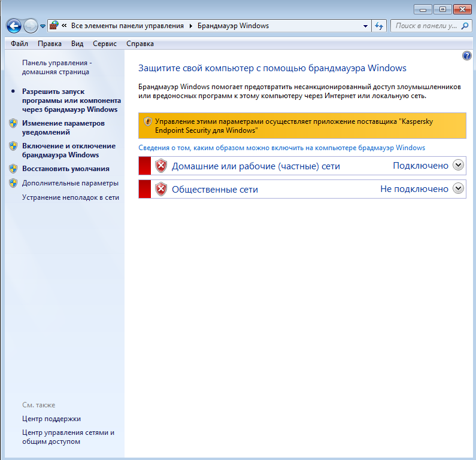The image size is (476, 460).
Task: Open the recent pages dropdown beside the Forward arrow
Action: point(43,26)
